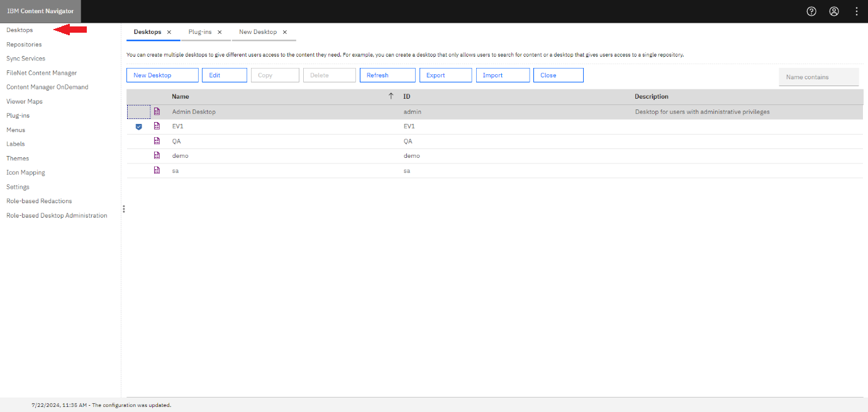Click the QA desktop icon
The width and height of the screenshot is (868, 412).
[x=156, y=140]
